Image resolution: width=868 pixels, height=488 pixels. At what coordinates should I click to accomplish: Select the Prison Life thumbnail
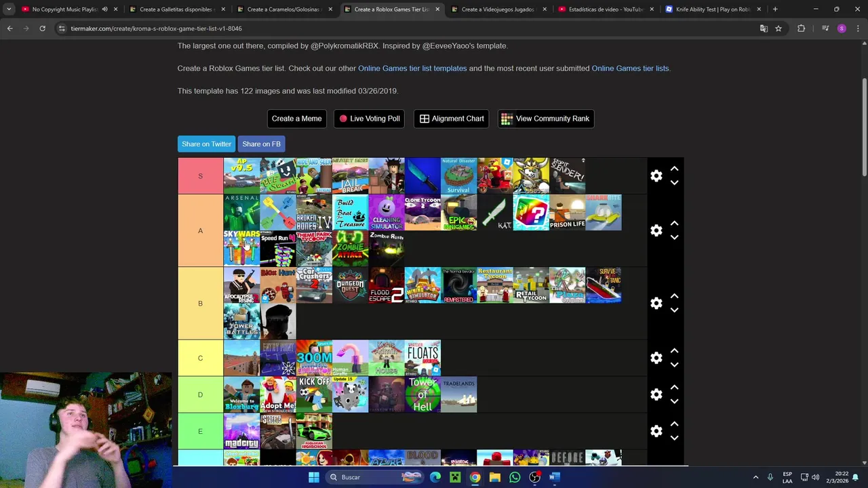[568, 212]
